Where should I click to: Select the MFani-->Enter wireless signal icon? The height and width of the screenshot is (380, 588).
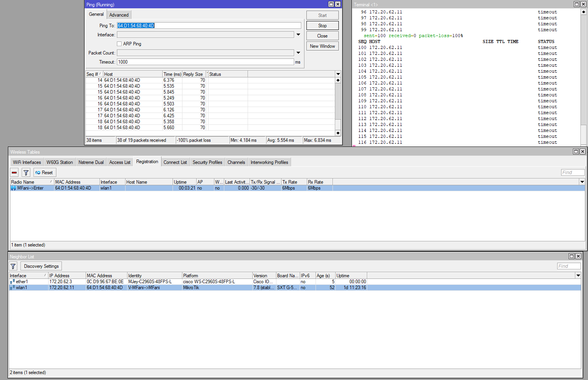coord(14,188)
